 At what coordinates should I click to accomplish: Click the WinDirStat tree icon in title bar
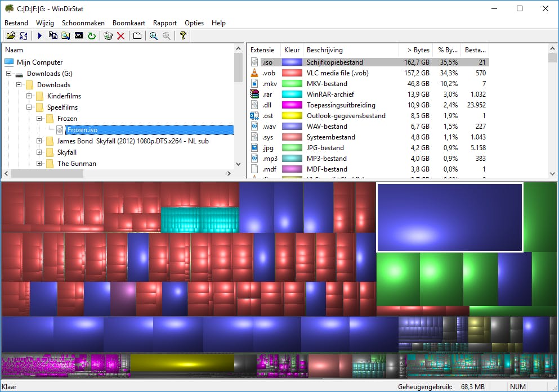point(9,8)
